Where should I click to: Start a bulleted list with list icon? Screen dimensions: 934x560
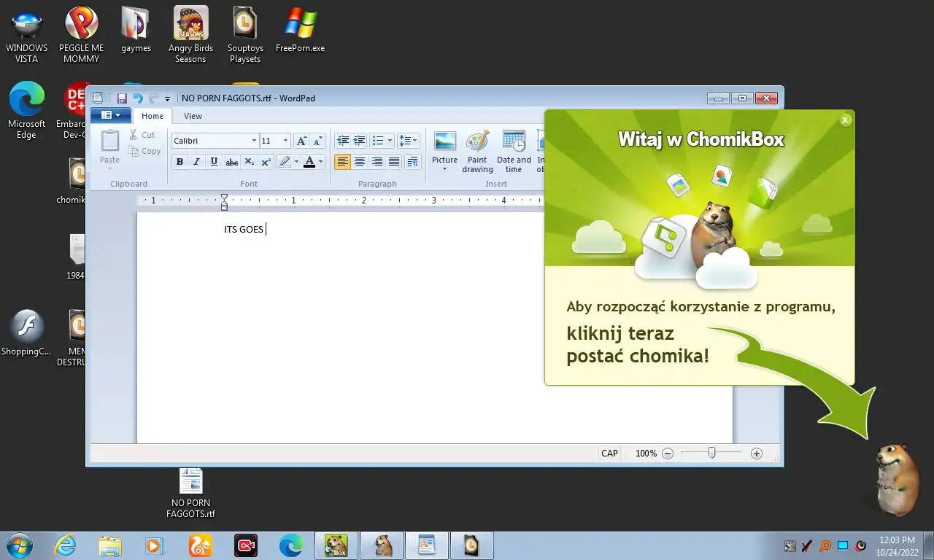[377, 141]
